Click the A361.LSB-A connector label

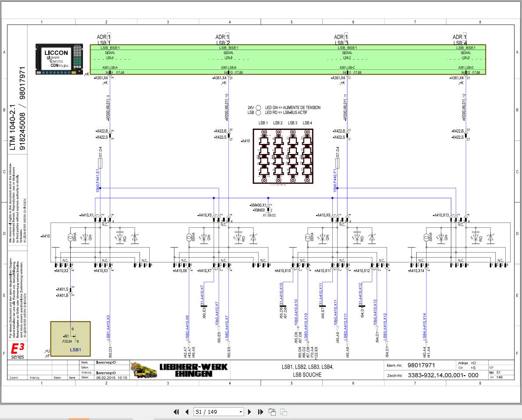point(110,68)
